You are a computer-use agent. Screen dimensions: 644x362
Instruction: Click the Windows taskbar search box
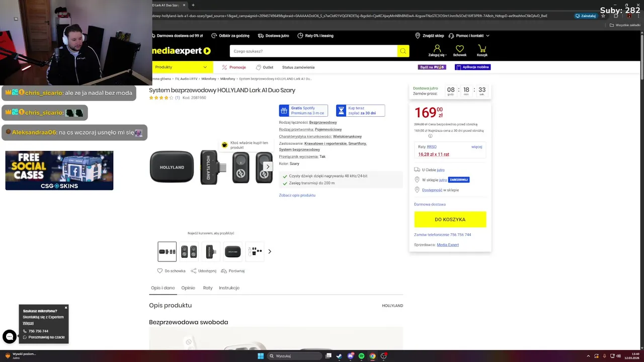click(x=294, y=356)
